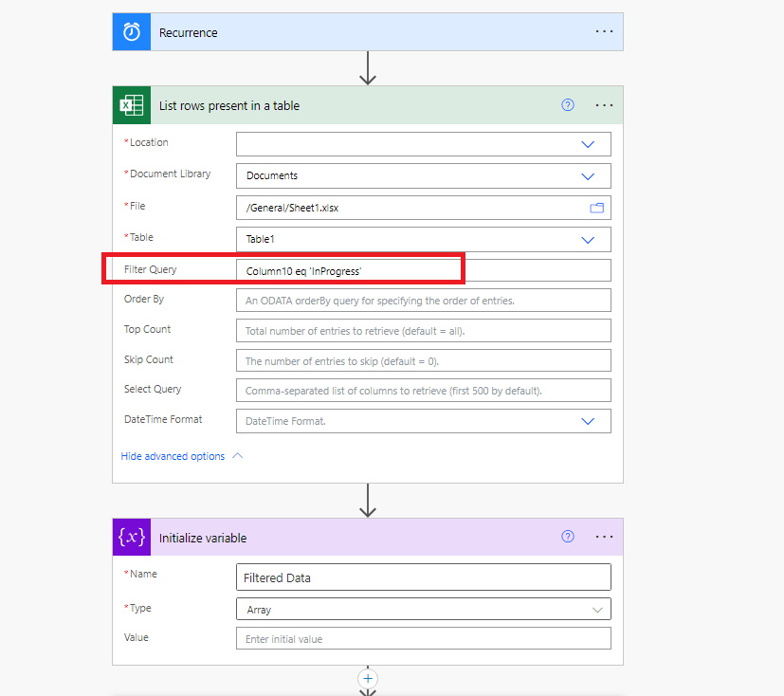Expand the DateTime Format dropdown
784x696 pixels.
click(x=588, y=422)
